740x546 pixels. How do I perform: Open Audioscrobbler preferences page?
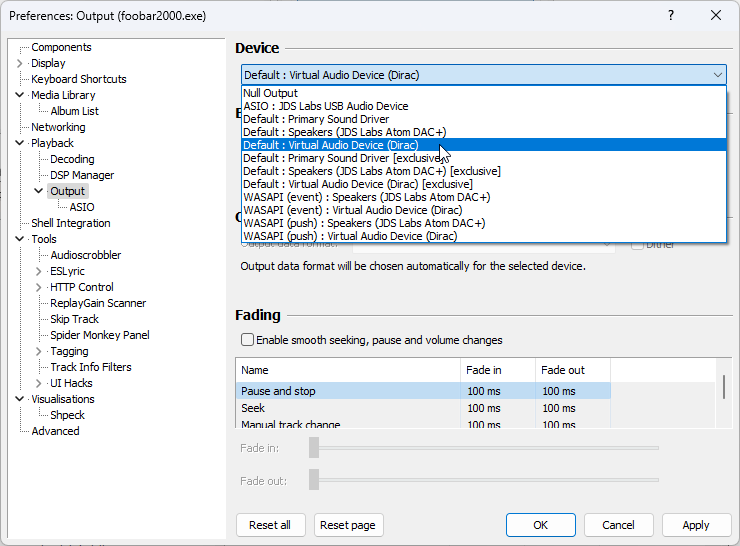click(86, 255)
